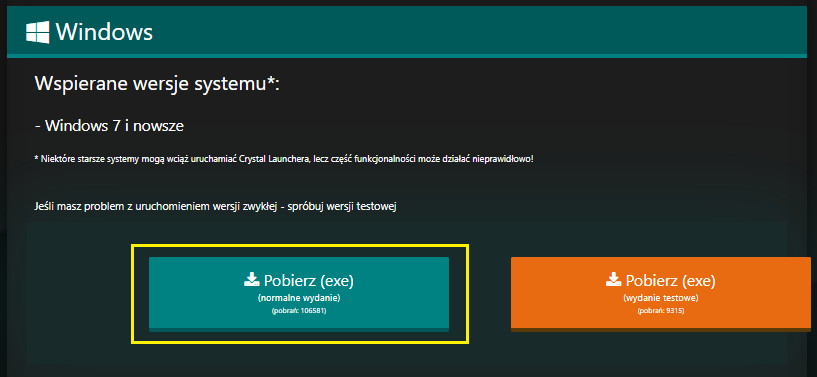Download the normal release exe
The width and height of the screenshot is (817, 377).
tap(299, 294)
